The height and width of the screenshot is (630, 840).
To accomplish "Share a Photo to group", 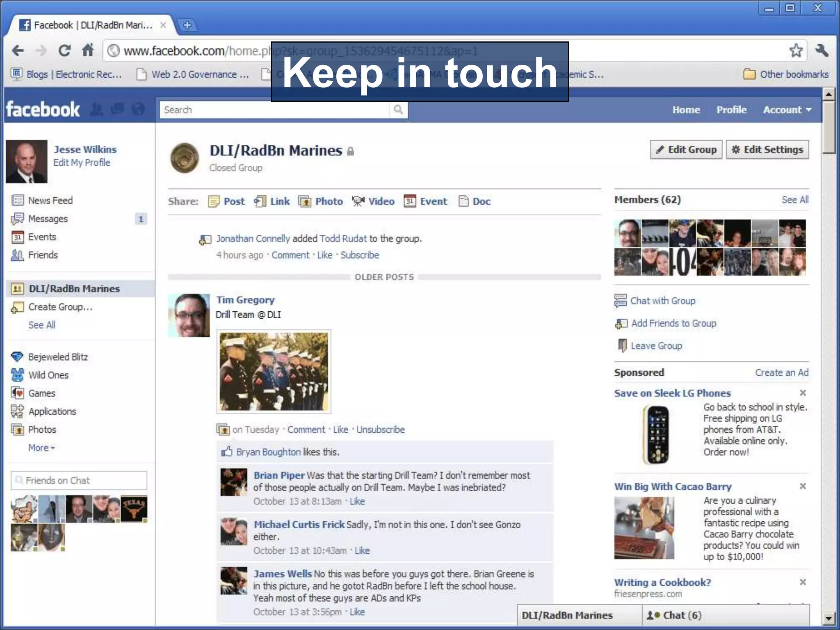I will point(321,201).
